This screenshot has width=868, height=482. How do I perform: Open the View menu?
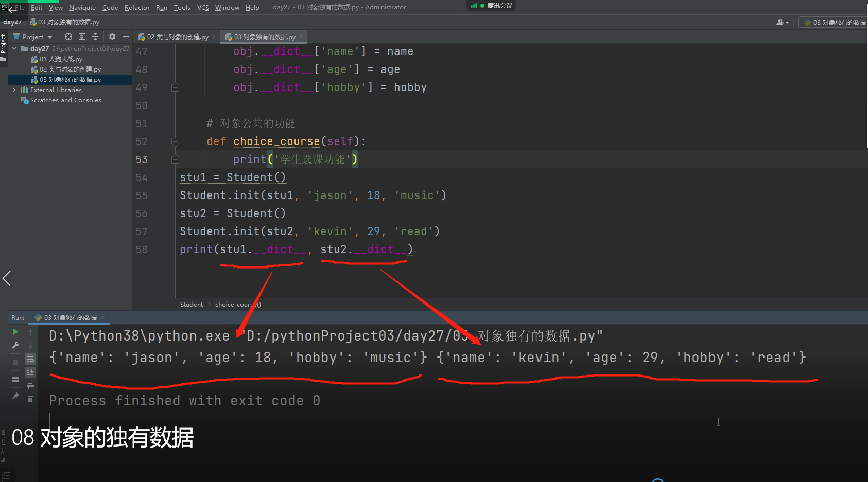(56, 7)
